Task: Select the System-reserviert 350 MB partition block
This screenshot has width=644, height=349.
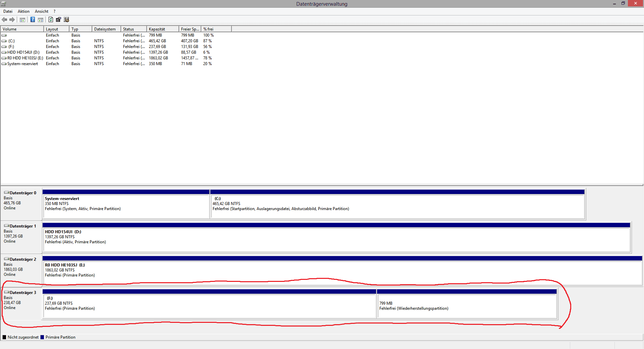Action: [126, 204]
